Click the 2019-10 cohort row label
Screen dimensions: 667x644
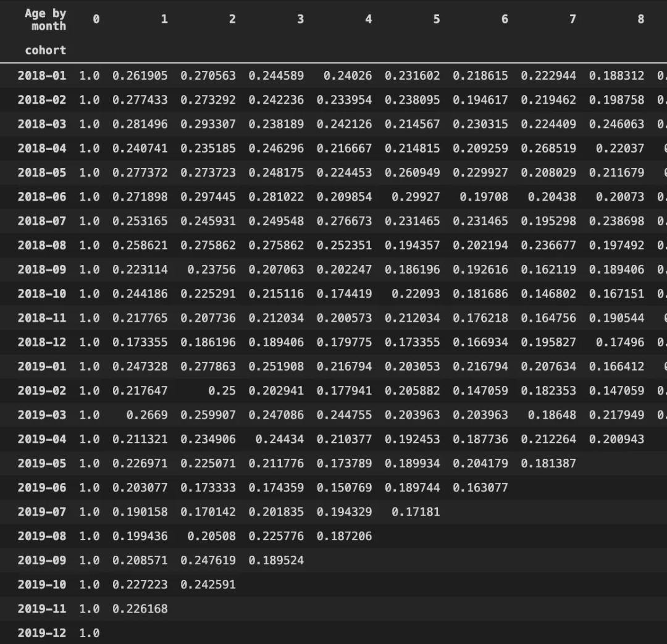pyautogui.click(x=42, y=585)
